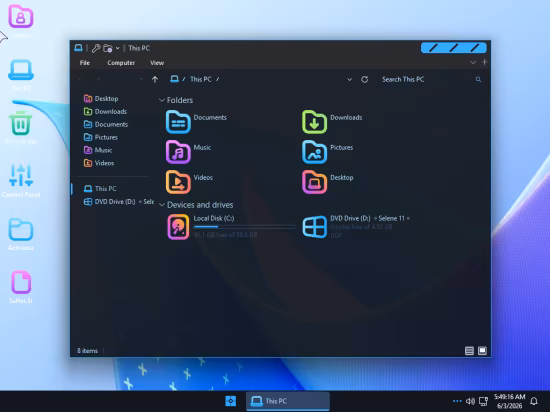Viewport: 550px width, 412px height.
Task: Open the Pictures folder icon in Folders
Action: pos(315,152)
